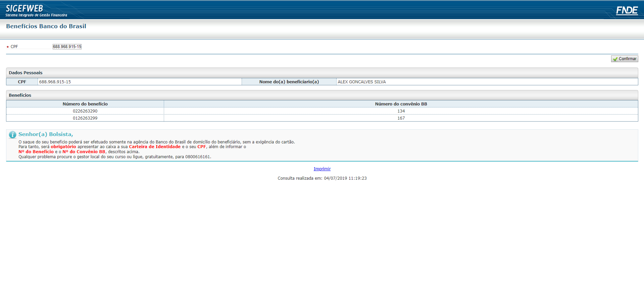Click the green checkmark on Confirmar

pyautogui.click(x=615, y=59)
